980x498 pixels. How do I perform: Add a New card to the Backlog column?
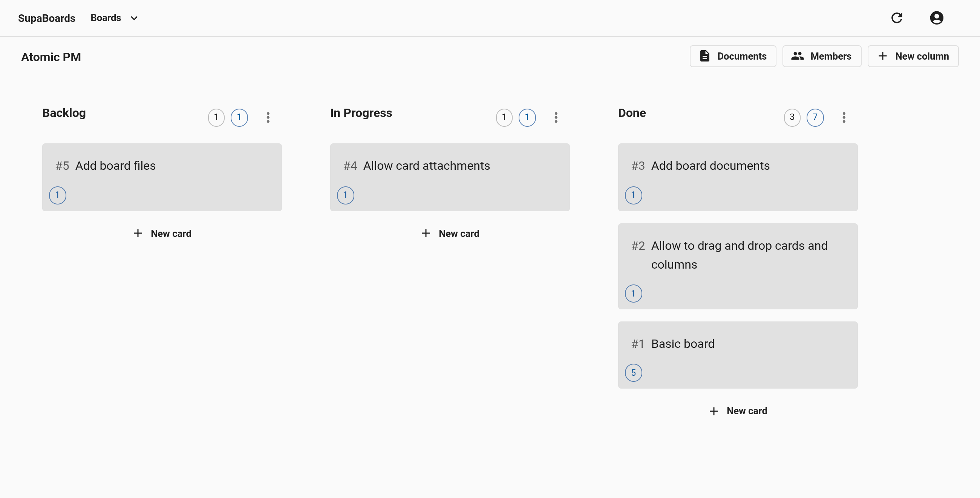[162, 234]
